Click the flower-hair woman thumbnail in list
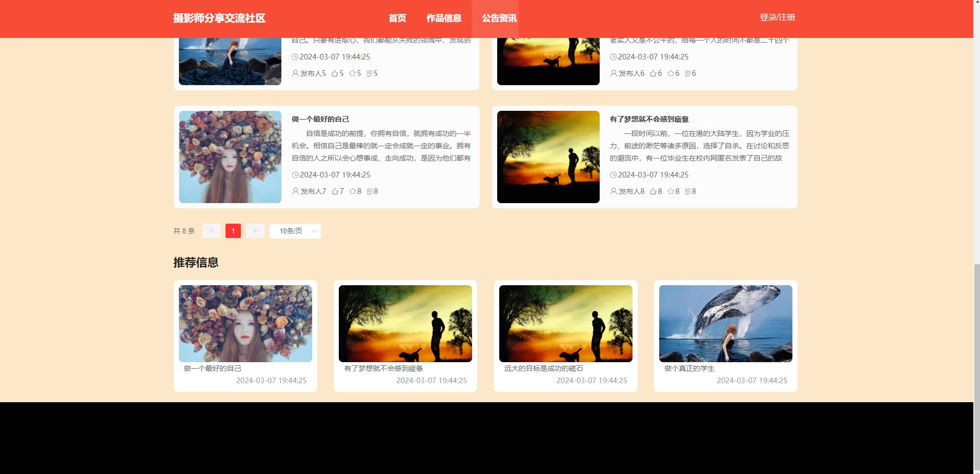Viewport: 980px width, 474px height. point(230,157)
